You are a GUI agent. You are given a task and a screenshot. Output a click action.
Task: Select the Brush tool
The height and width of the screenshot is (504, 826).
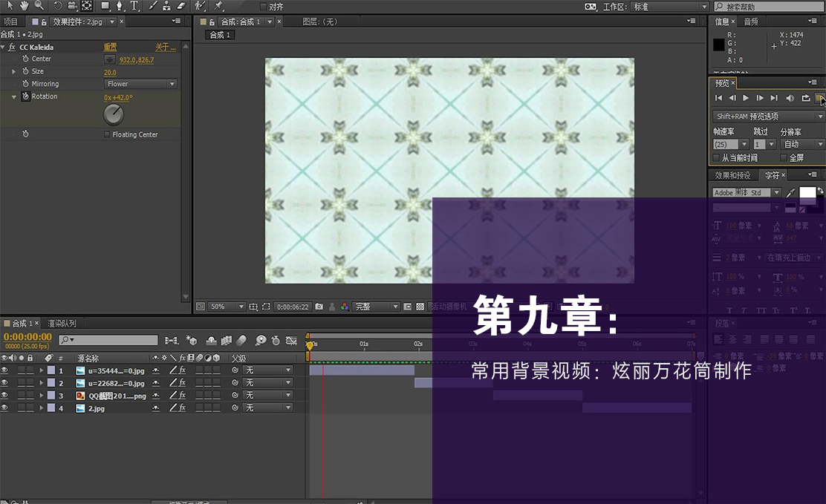[153, 6]
